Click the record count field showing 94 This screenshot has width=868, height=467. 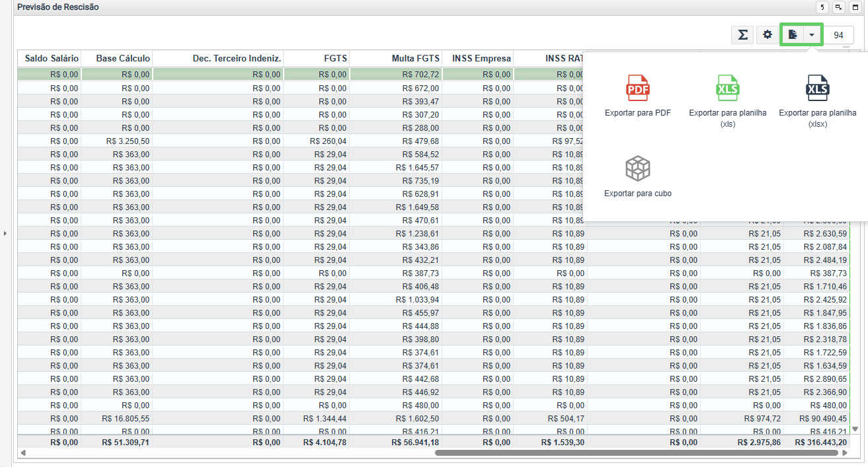pos(838,35)
